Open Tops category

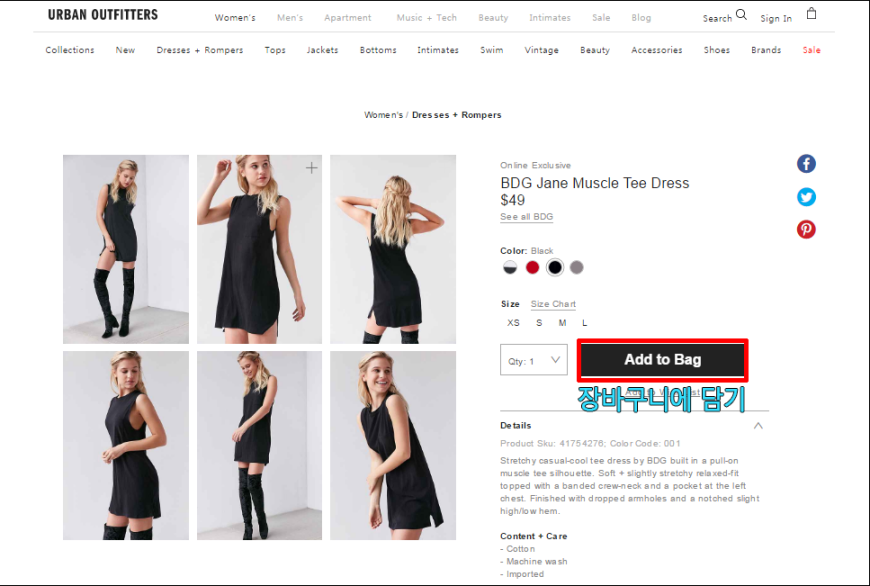coord(275,50)
